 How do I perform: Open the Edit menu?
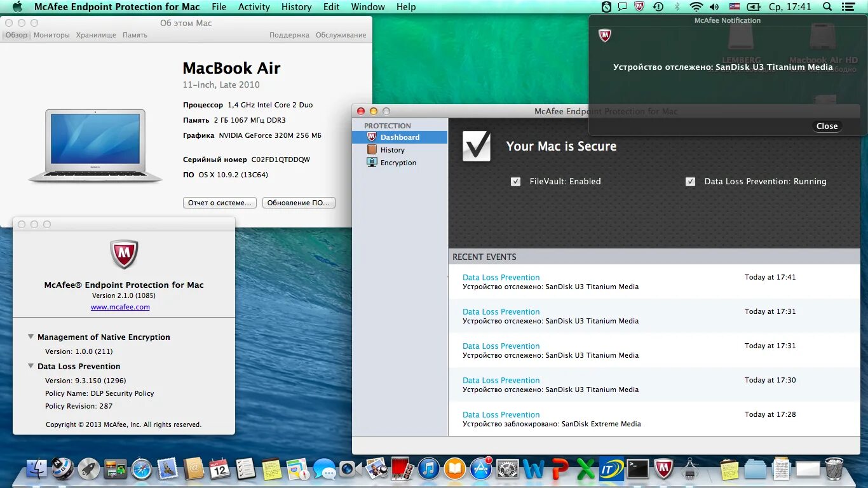(x=331, y=7)
